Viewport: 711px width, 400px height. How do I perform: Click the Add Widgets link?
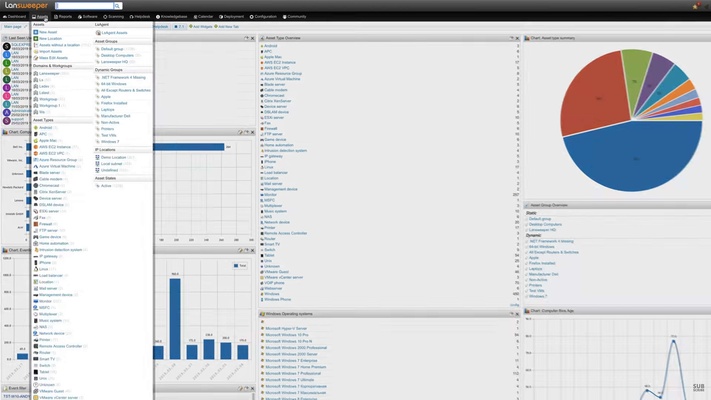click(200, 27)
